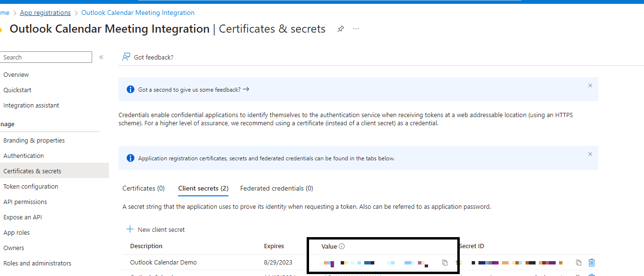Click the Secret ID column header
Image resolution: width=644 pixels, height=276 pixels.
point(471,246)
